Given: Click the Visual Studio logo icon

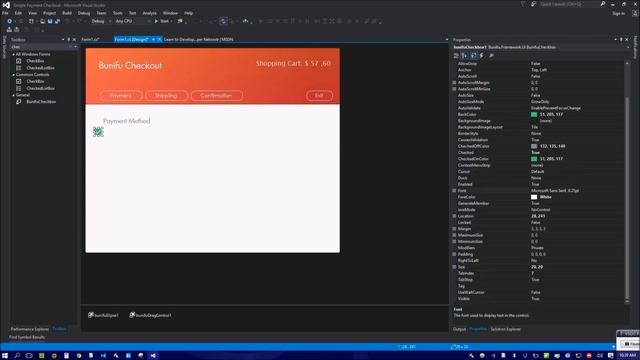Looking at the screenshot, I should [6, 5].
